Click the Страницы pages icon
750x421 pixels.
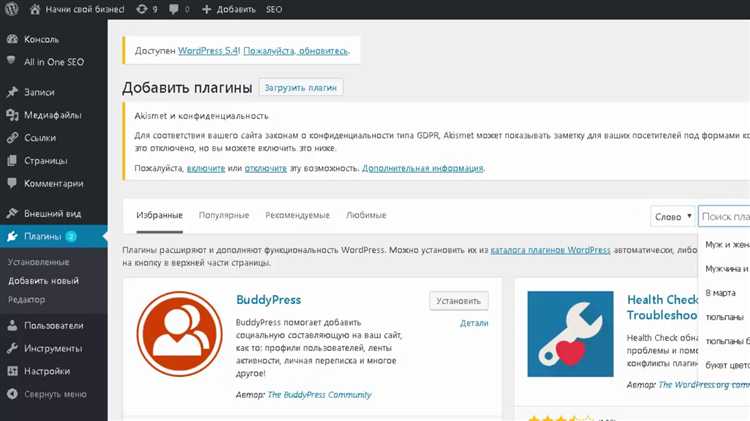coord(12,161)
